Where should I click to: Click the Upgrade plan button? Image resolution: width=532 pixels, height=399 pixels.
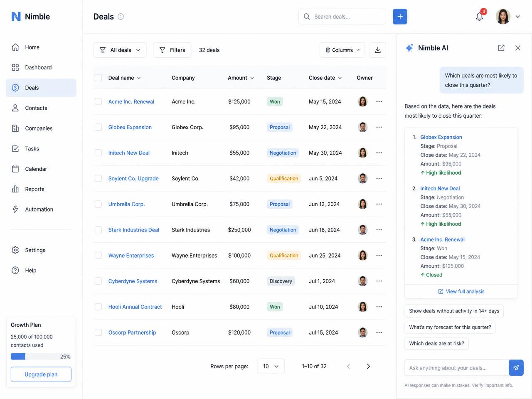tap(41, 374)
